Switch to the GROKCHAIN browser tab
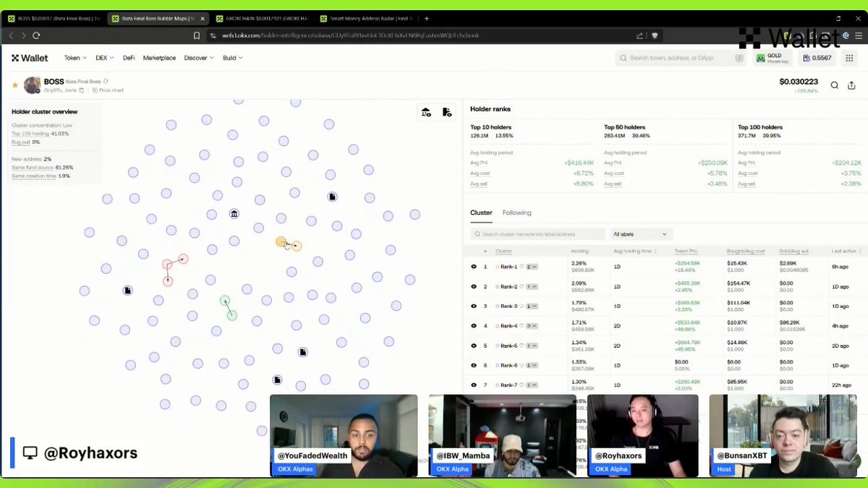The height and width of the screenshot is (488, 868). 262,18
